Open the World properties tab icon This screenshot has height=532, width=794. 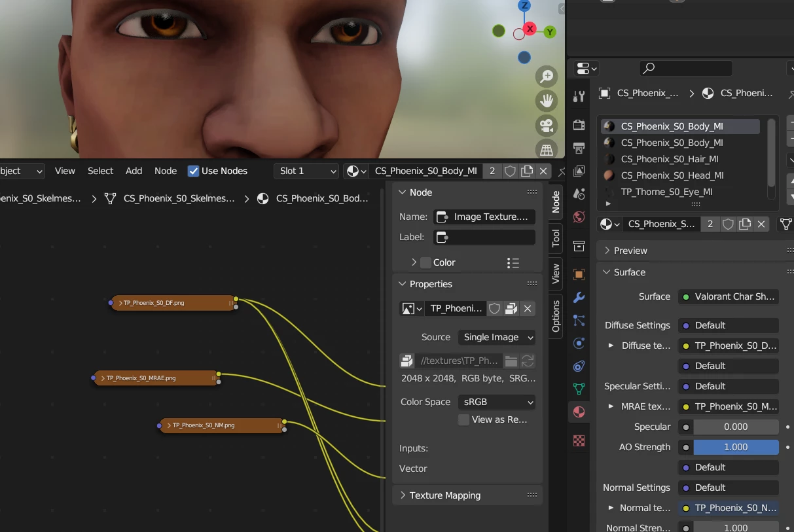pos(579,217)
